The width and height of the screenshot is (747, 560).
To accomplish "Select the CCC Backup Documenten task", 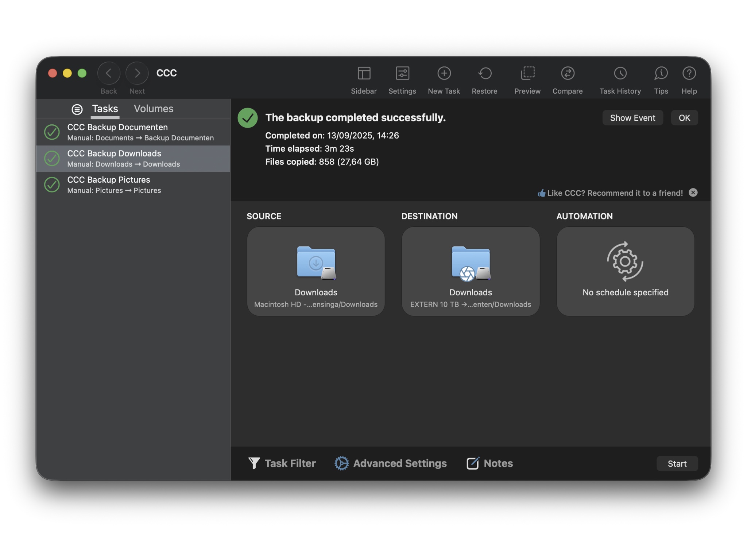I will [x=133, y=132].
